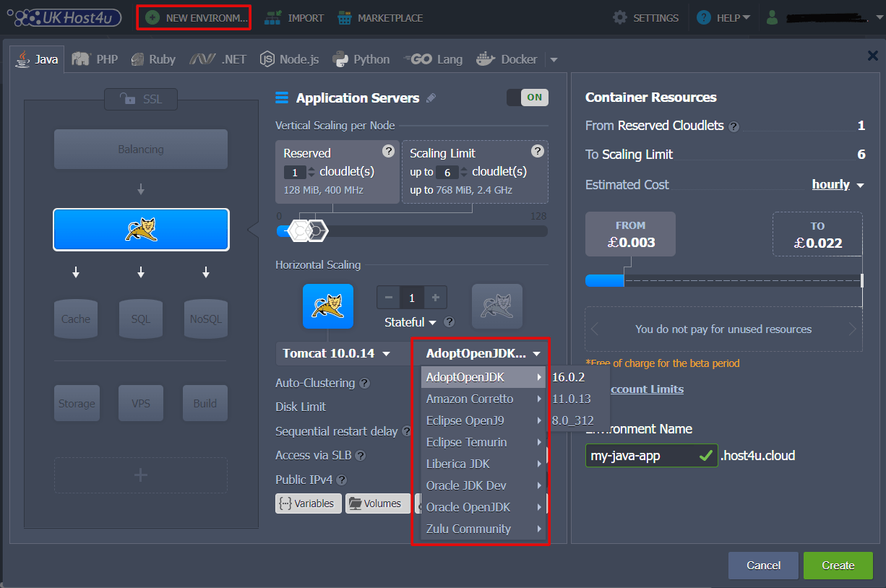Click the Docker whale icon
The height and width of the screenshot is (588, 886).
tap(486, 59)
